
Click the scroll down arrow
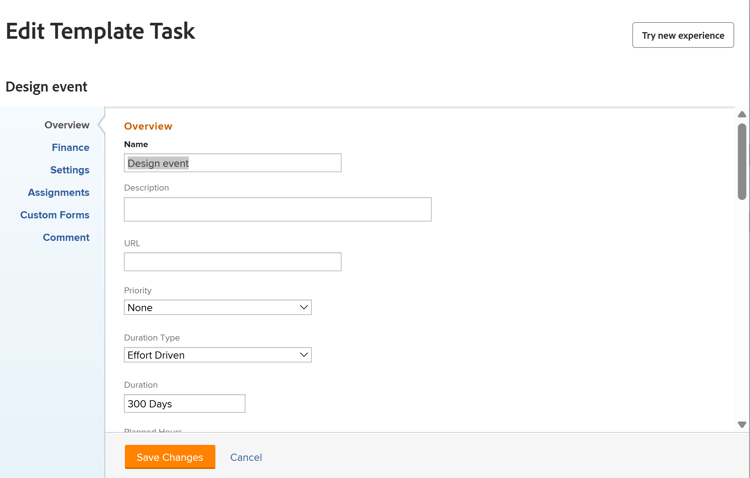tap(742, 425)
